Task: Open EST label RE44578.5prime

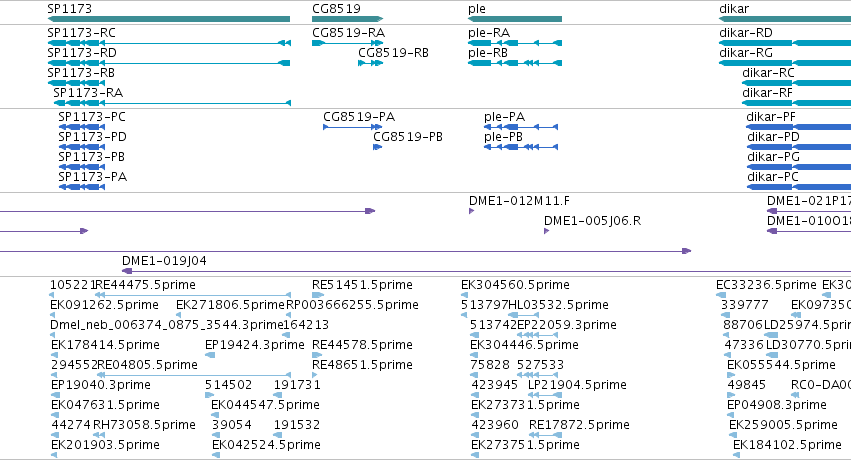Action: point(362,346)
